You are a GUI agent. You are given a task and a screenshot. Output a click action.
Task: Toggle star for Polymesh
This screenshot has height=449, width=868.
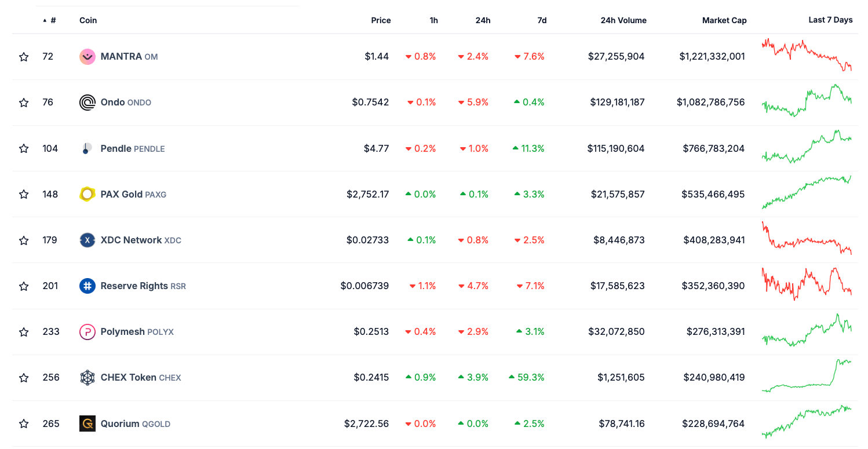click(x=24, y=332)
